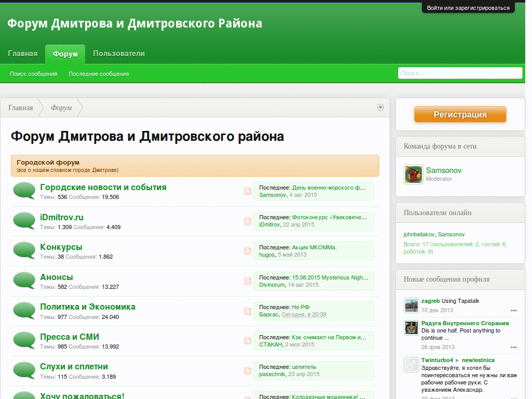Viewport: 532px width, 399px height.
Task: Open Хочу пожаловаться! forum
Action: tap(82, 396)
